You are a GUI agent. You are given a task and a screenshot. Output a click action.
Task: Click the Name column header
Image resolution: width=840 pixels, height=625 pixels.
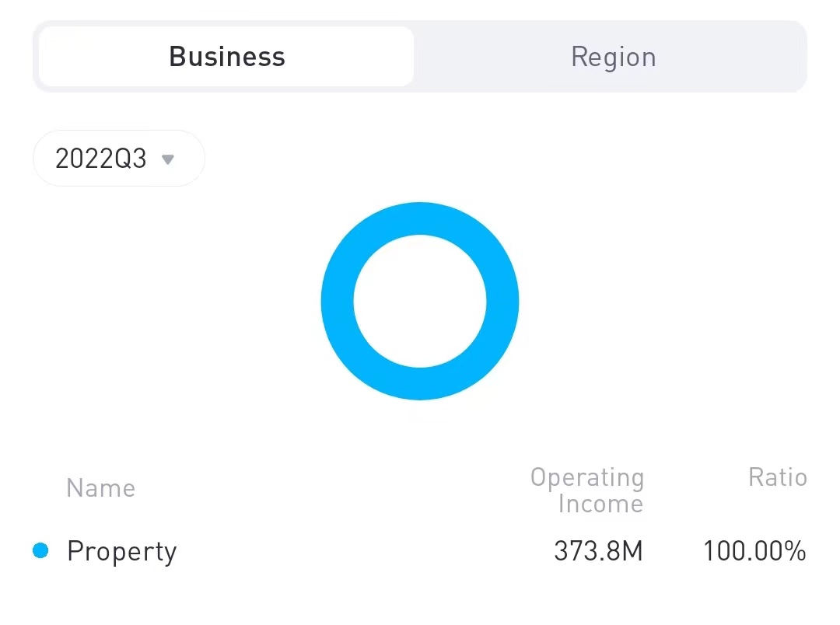(x=101, y=488)
